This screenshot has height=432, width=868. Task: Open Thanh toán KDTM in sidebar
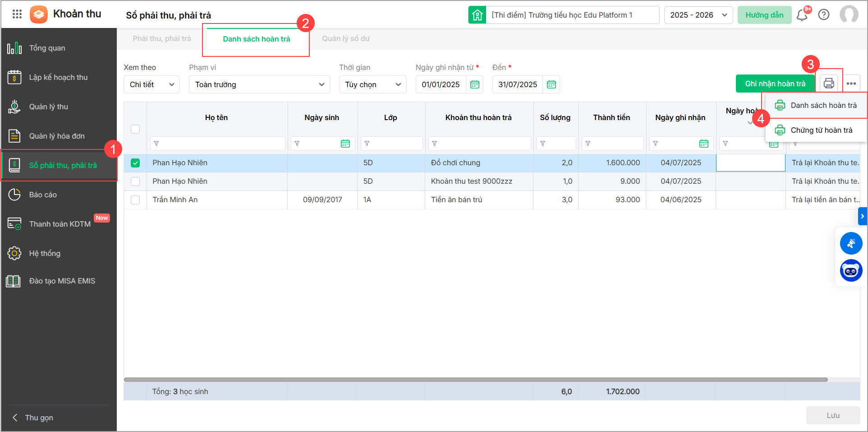59,224
